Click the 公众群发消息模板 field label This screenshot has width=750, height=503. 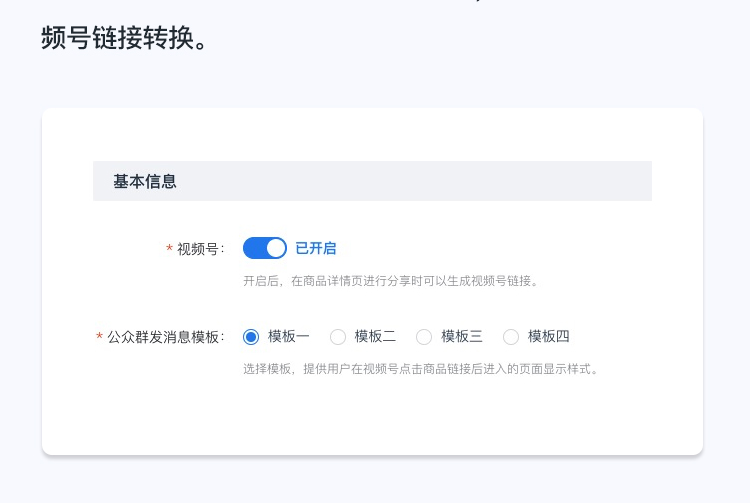click(x=165, y=337)
